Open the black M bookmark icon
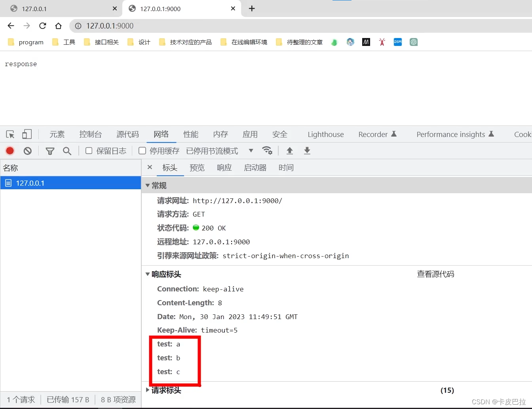Viewport: 532px width, 409px height. point(366,42)
